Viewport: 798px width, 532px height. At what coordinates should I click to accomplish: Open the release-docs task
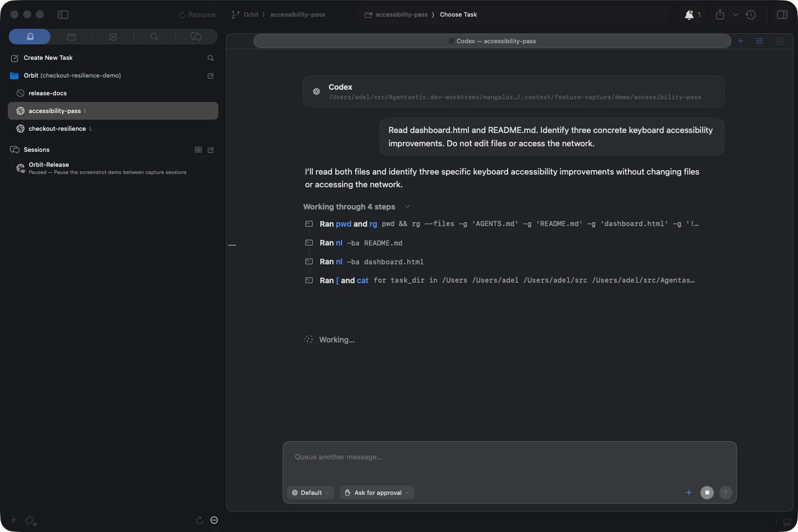point(113,93)
